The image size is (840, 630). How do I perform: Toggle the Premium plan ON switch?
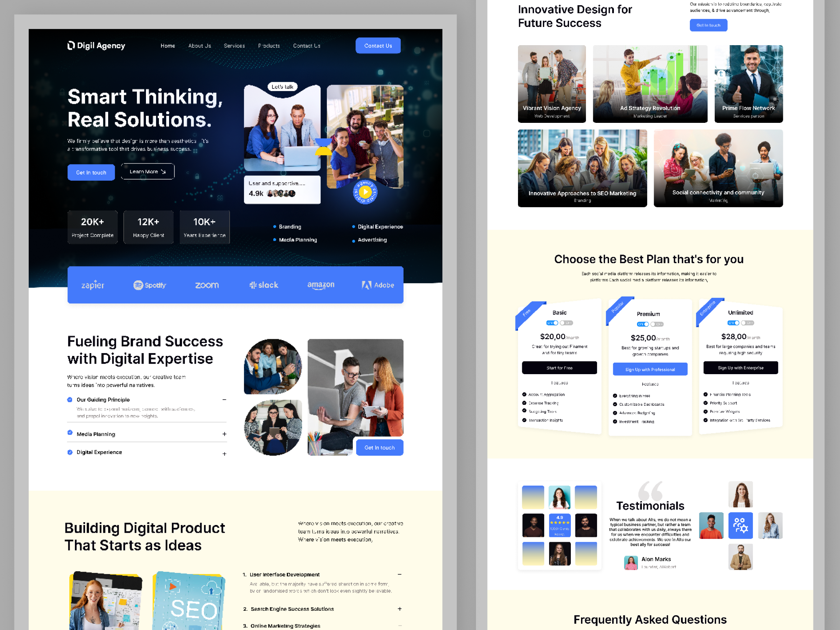coord(643,324)
